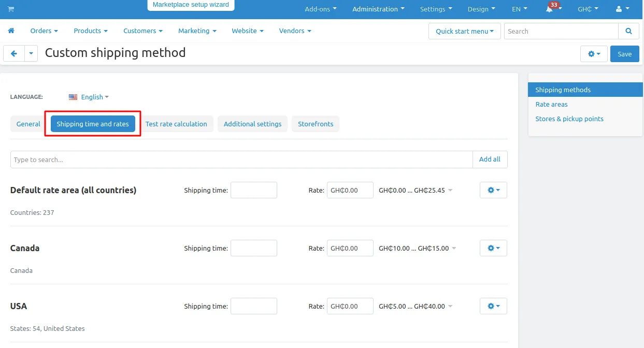Screen dimensions: 644x348
Task: Open Stores & pickup points link
Action: click(x=569, y=119)
